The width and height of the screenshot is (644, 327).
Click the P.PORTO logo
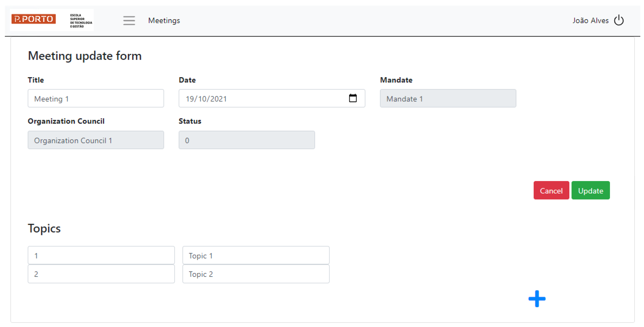(34, 19)
